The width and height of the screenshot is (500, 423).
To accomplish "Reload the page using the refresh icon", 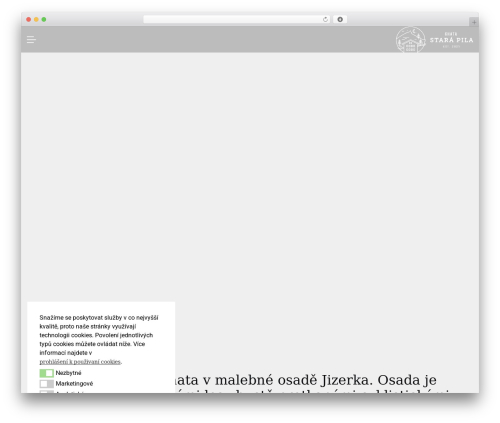I will click(325, 20).
